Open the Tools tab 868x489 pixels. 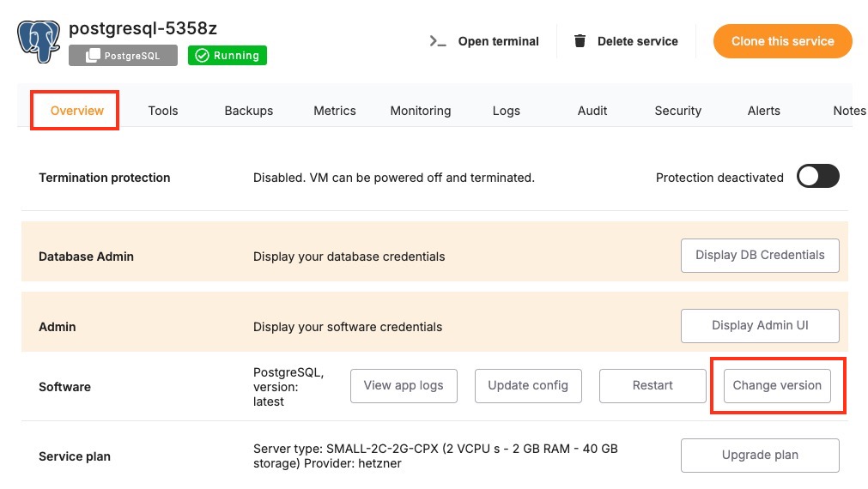click(x=163, y=111)
